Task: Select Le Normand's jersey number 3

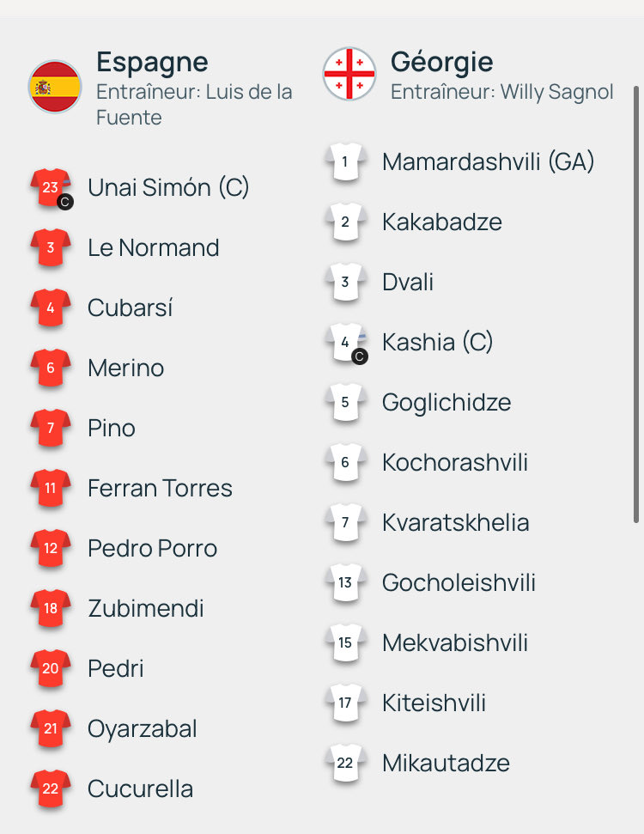Action: (x=52, y=247)
